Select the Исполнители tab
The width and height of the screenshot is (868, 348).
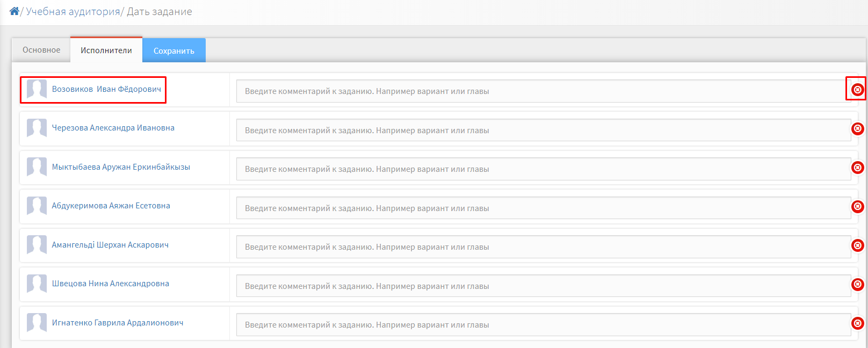[106, 50]
